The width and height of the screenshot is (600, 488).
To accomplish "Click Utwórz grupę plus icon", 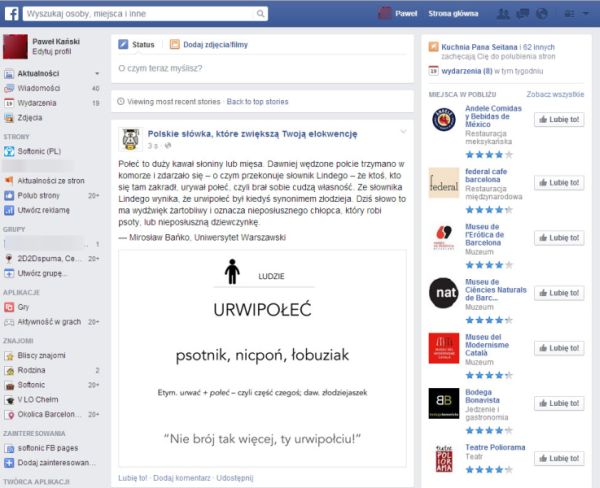I will coord(9,273).
